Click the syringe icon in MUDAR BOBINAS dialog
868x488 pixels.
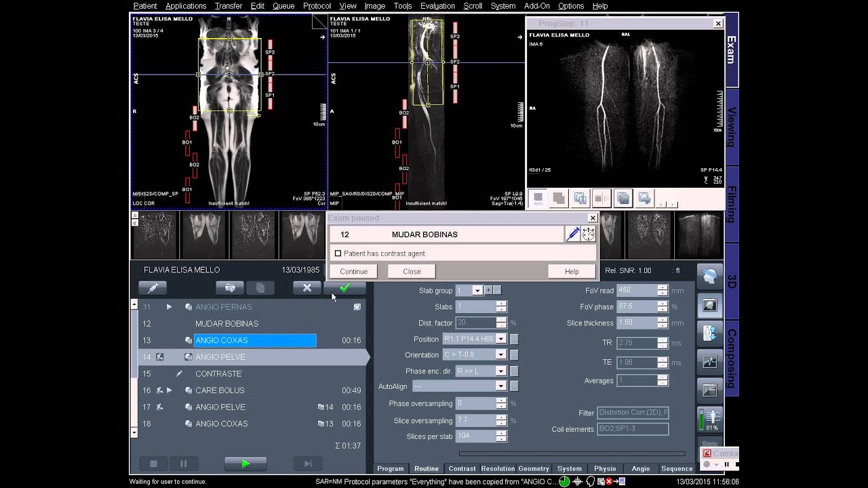click(x=572, y=234)
